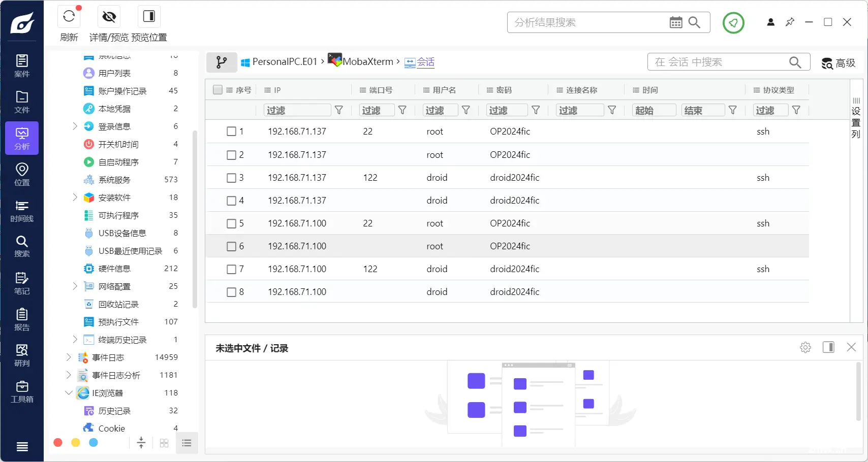Select USB设备信息 in the tree
This screenshot has height=462, width=868.
click(122, 233)
